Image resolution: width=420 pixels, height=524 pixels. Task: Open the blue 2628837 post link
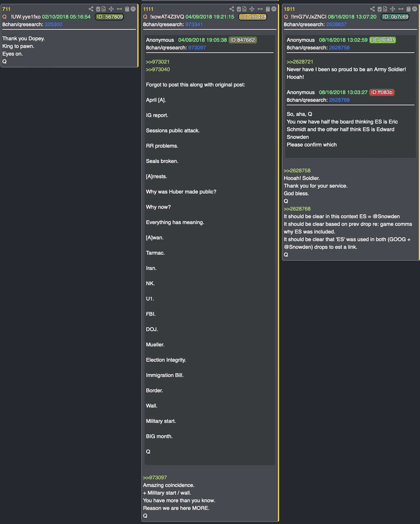point(336,24)
